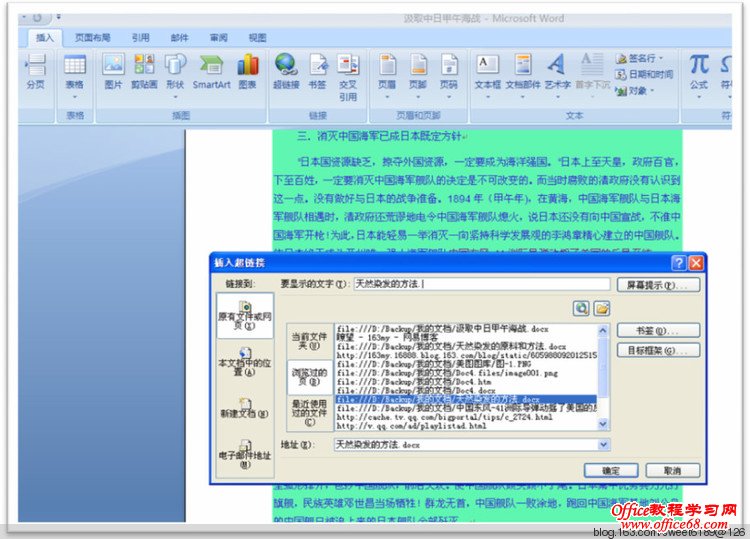Select the 163my.16888.blog.163.com URL entry
The height and width of the screenshot is (539, 750).
[466, 355]
